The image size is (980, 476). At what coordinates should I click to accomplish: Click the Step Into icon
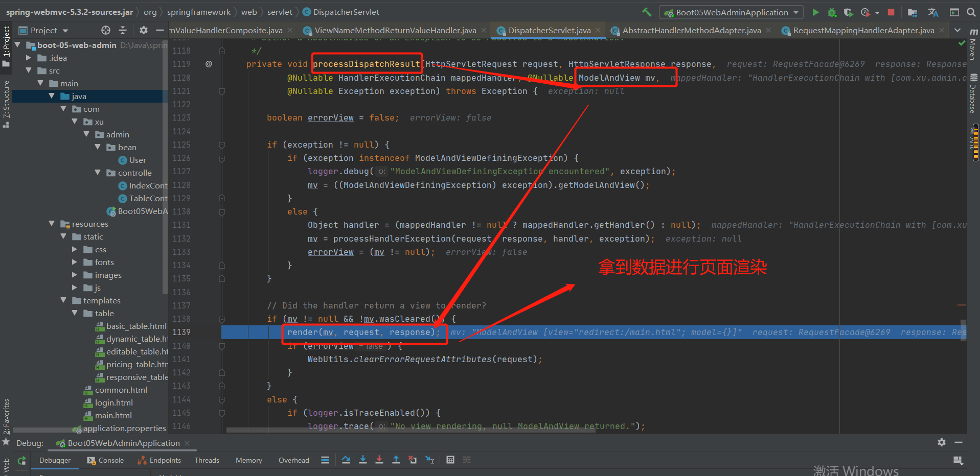[x=363, y=460]
